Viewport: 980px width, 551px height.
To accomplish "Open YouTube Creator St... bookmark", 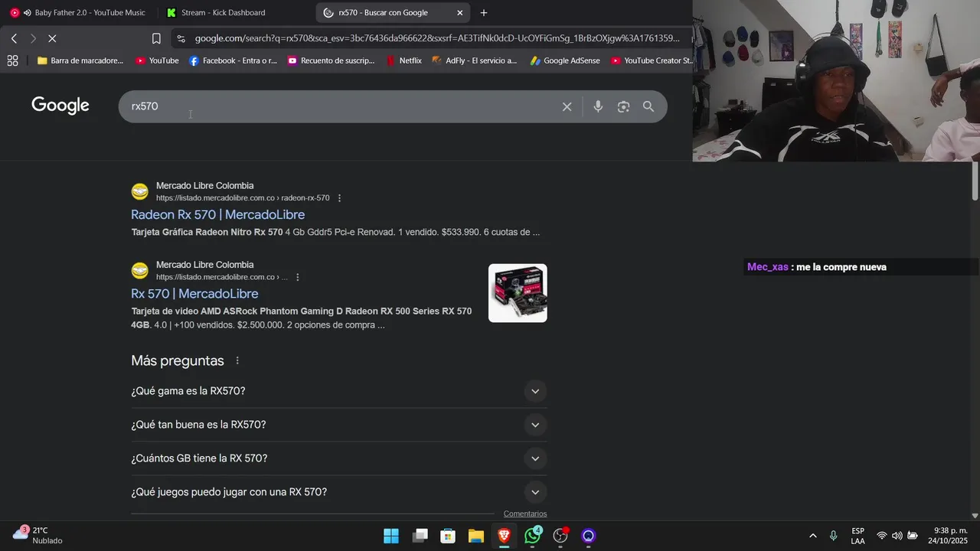I will tap(652, 60).
